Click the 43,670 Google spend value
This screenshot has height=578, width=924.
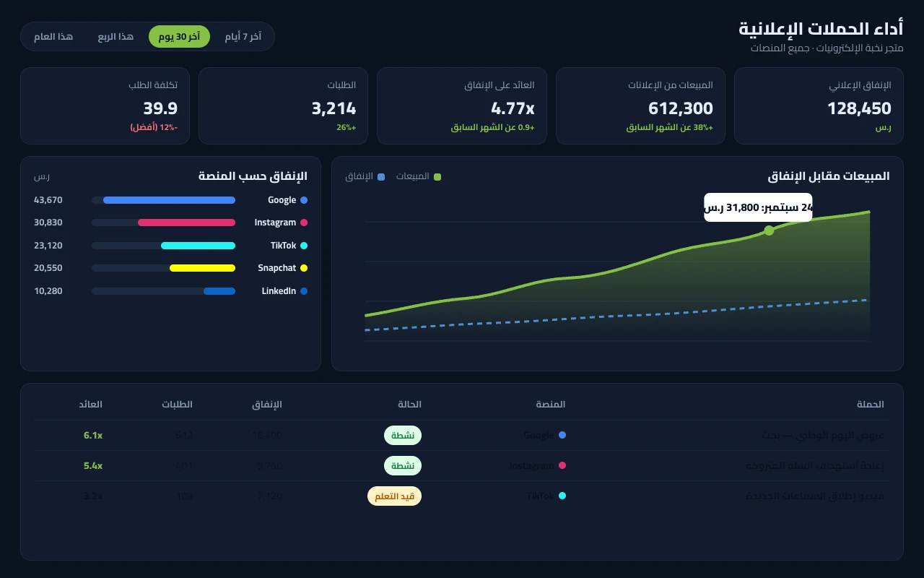point(48,200)
